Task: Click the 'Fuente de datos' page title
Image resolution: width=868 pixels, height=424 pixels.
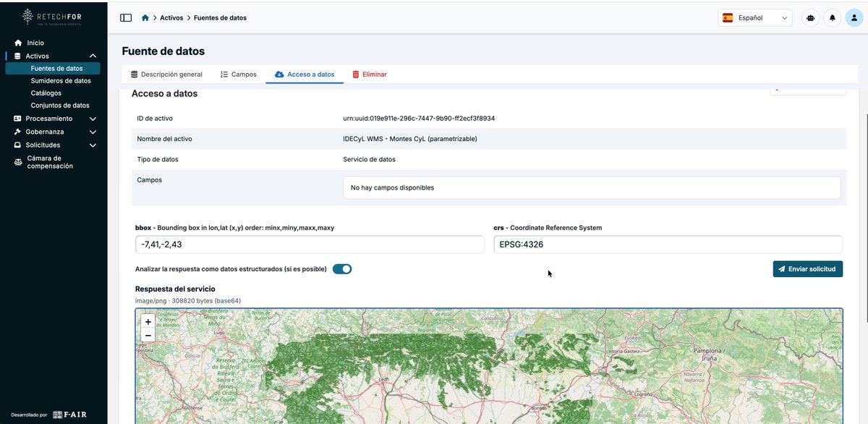Action: (163, 51)
